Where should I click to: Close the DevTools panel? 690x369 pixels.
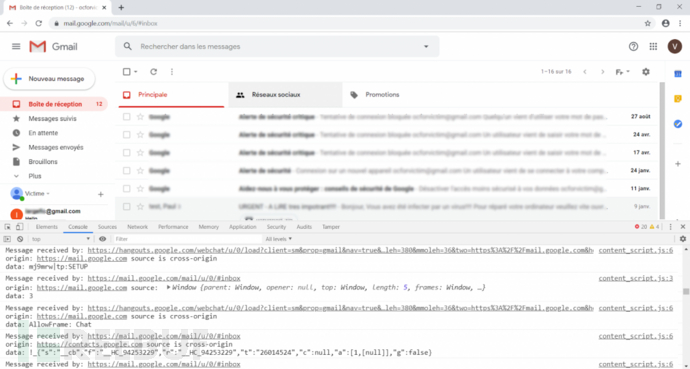click(683, 227)
